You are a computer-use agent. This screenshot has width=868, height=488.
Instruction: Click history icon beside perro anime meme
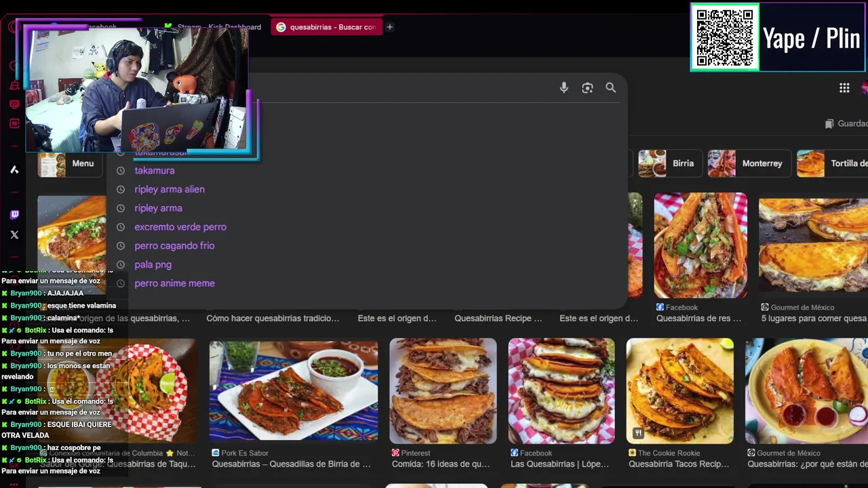[x=121, y=283]
